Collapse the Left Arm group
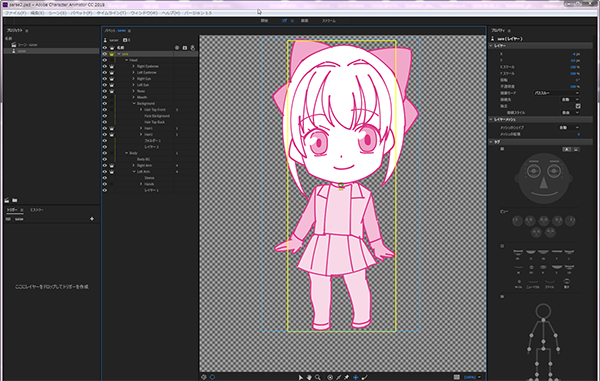The height and width of the screenshot is (381, 600). click(x=134, y=172)
